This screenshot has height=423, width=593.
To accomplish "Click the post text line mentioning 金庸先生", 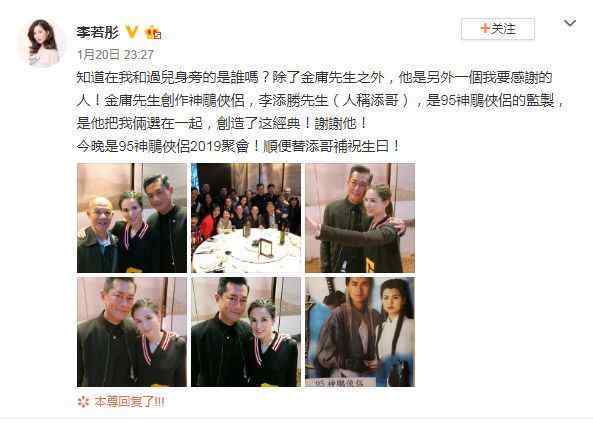I will click(x=314, y=78).
